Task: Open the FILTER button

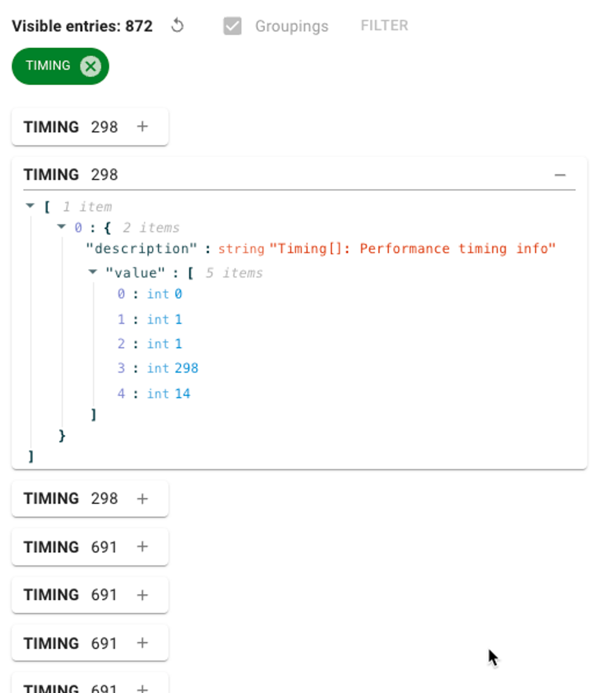Action: (384, 26)
